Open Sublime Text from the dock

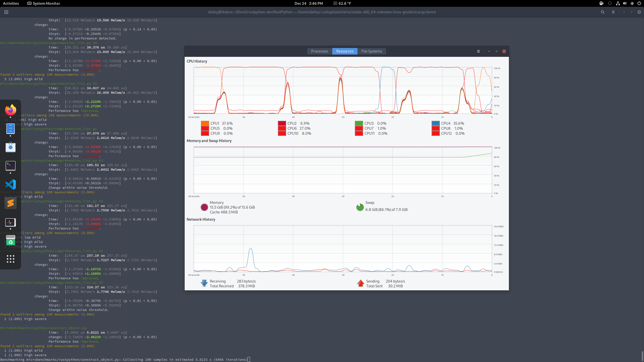pos(11,203)
